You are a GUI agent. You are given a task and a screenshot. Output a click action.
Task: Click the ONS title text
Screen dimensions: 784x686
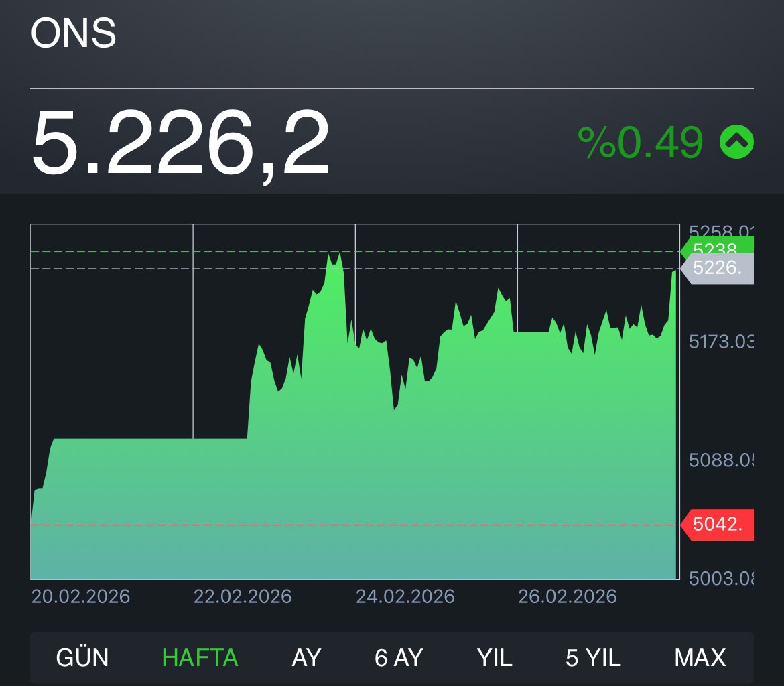pyautogui.click(x=74, y=33)
